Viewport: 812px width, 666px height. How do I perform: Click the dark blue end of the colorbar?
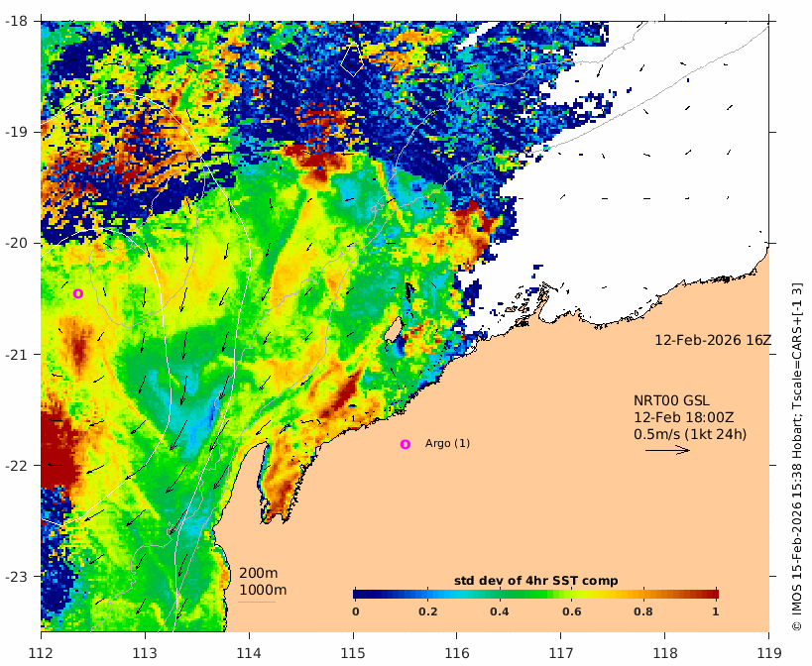click(359, 594)
